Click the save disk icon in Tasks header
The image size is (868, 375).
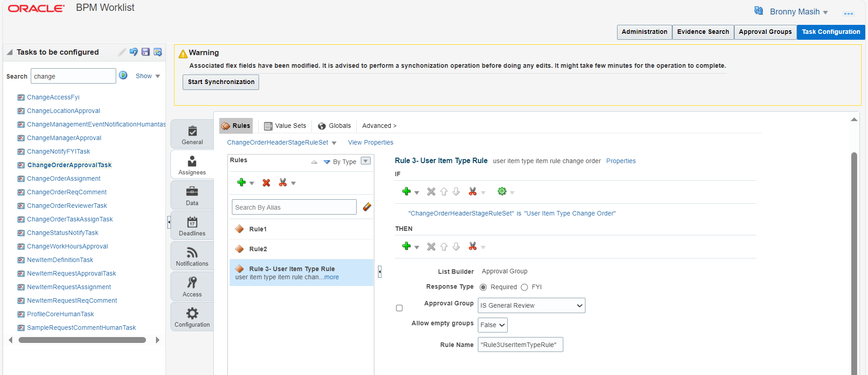pos(146,52)
